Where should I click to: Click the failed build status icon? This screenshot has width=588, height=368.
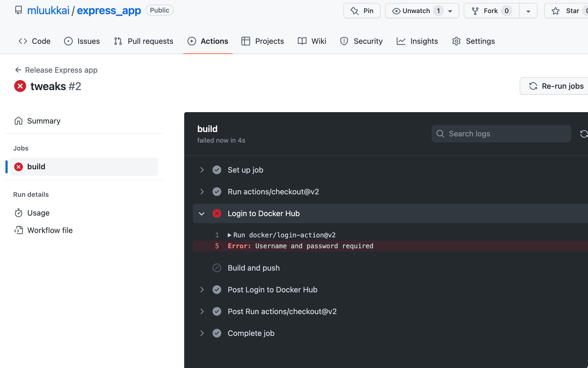(x=18, y=166)
